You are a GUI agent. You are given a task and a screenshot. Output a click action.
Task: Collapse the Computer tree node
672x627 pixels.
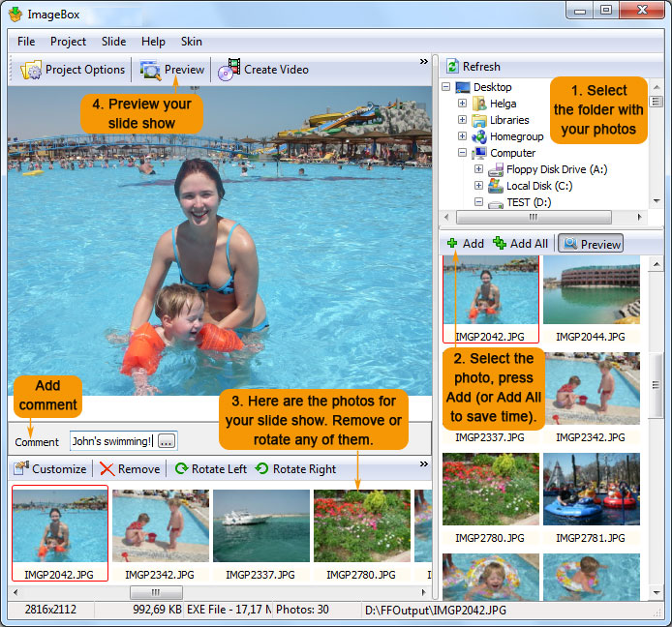[x=463, y=153]
